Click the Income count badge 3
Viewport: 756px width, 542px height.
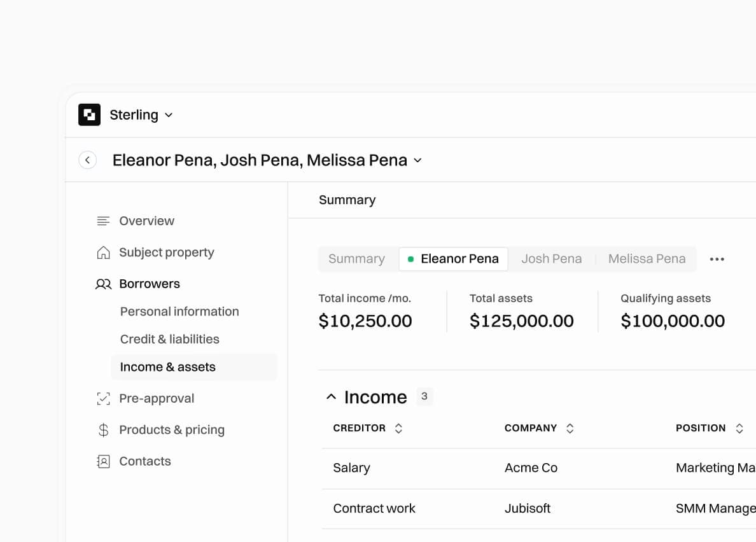424,396
